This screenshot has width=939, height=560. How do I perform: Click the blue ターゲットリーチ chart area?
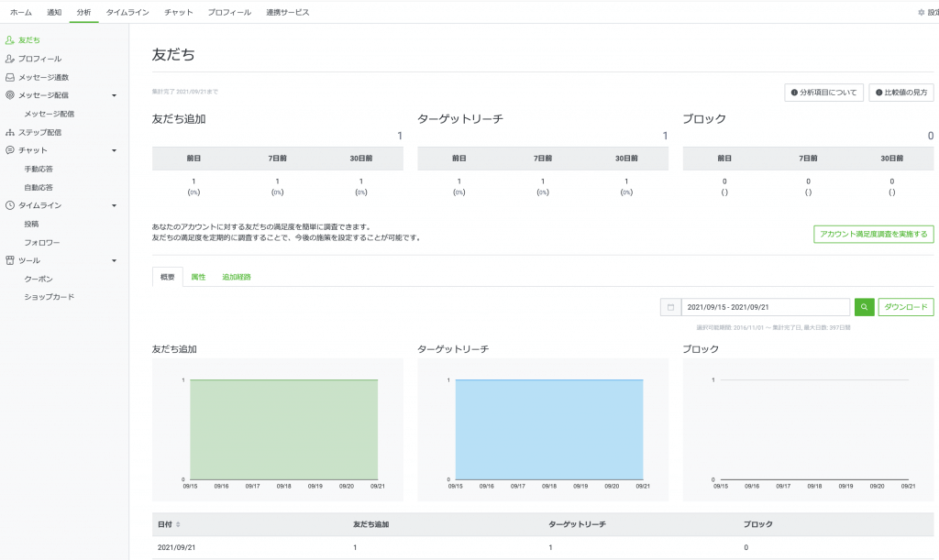(x=549, y=429)
